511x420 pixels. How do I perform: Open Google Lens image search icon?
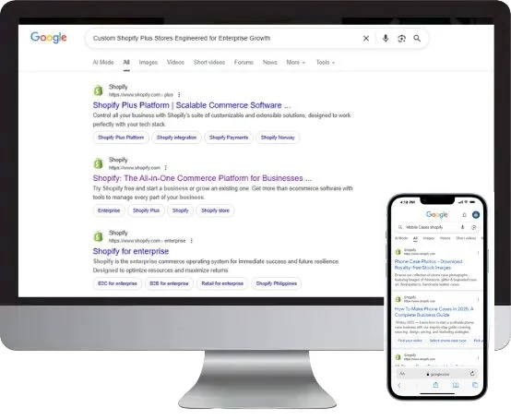(401, 39)
